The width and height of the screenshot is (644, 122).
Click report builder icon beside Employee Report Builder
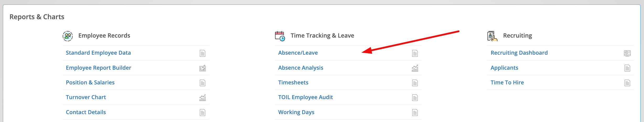[202, 68]
